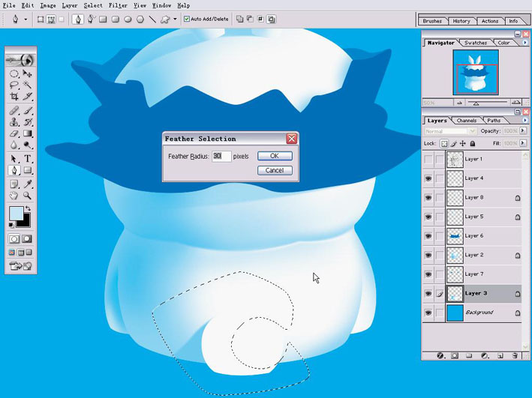Add layer style icon in the Layers panel
Viewport: 532px width, 398px height.
click(440, 355)
